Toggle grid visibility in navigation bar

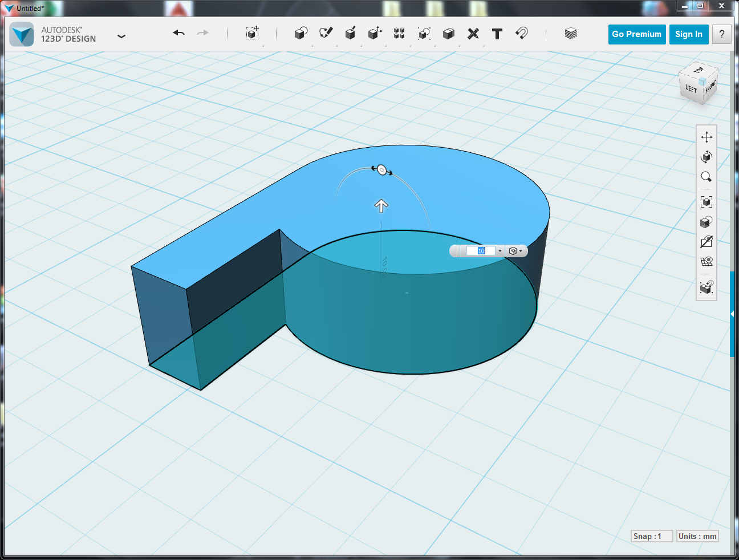pos(706,262)
